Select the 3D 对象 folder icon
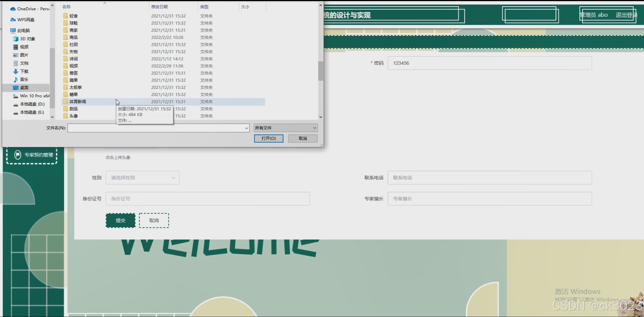 coord(16,39)
